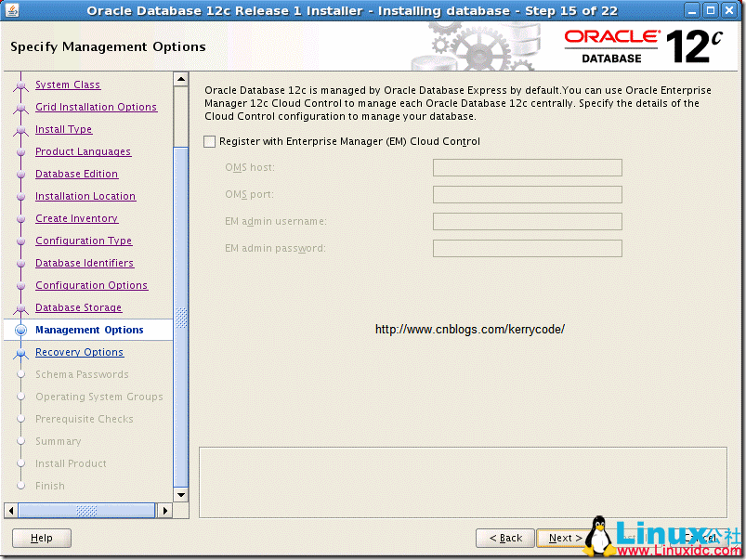Click the step icon beside System Class
Image resolution: width=746 pixels, height=560 pixels.
pyautogui.click(x=19, y=85)
